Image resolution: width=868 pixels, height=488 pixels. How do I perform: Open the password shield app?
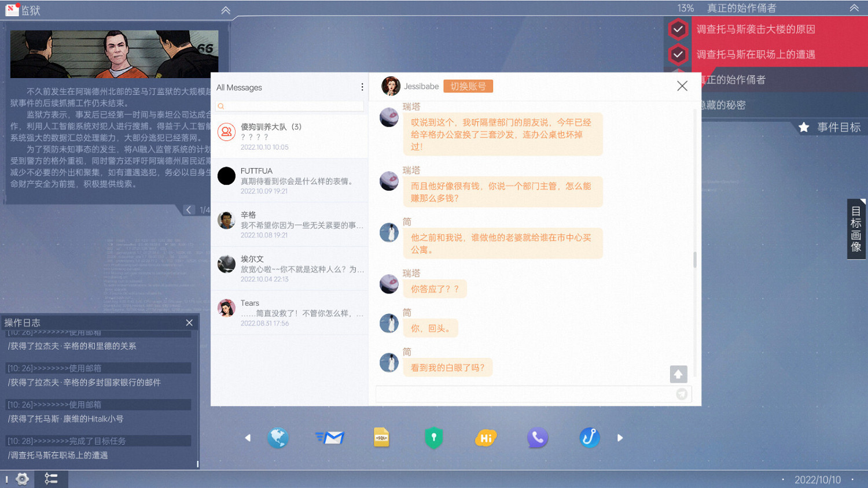[x=433, y=438]
